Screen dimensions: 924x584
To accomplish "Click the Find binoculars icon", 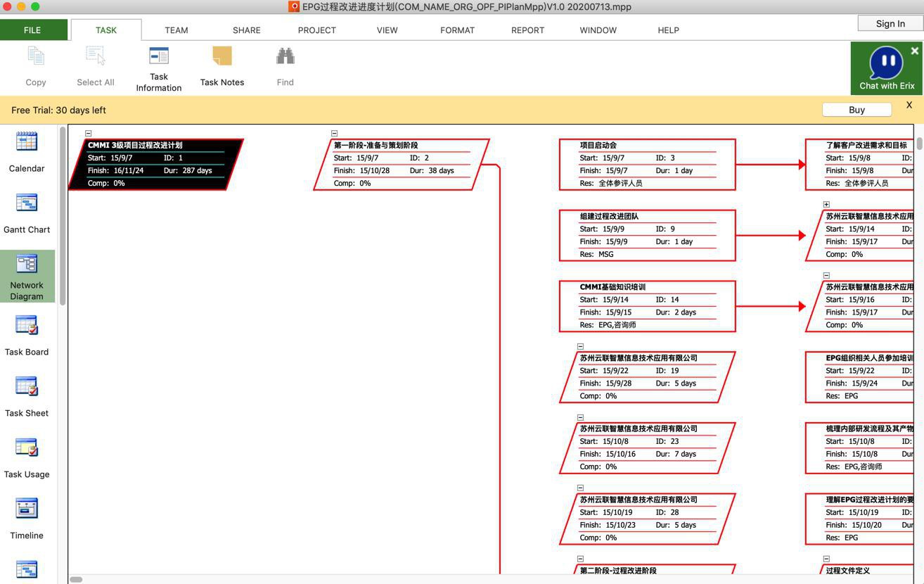I will (x=285, y=56).
